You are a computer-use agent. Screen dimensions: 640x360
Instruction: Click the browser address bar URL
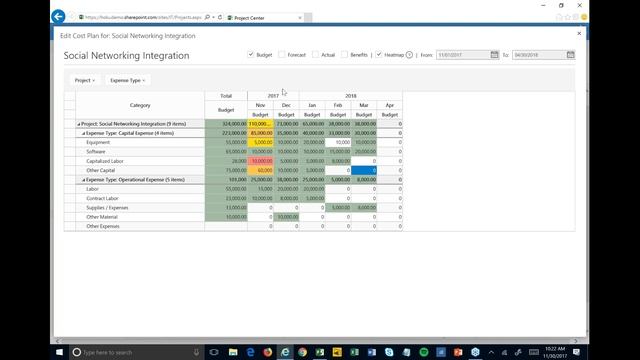tap(143, 18)
